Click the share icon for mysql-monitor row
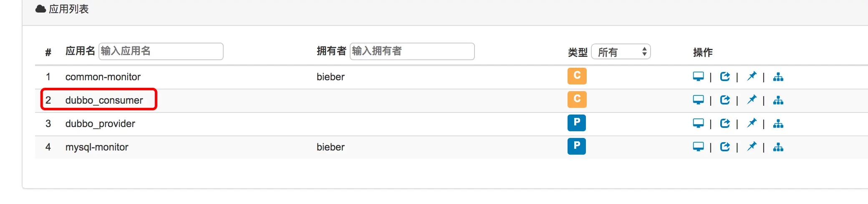This screenshot has width=868, height=204. [x=725, y=147]
